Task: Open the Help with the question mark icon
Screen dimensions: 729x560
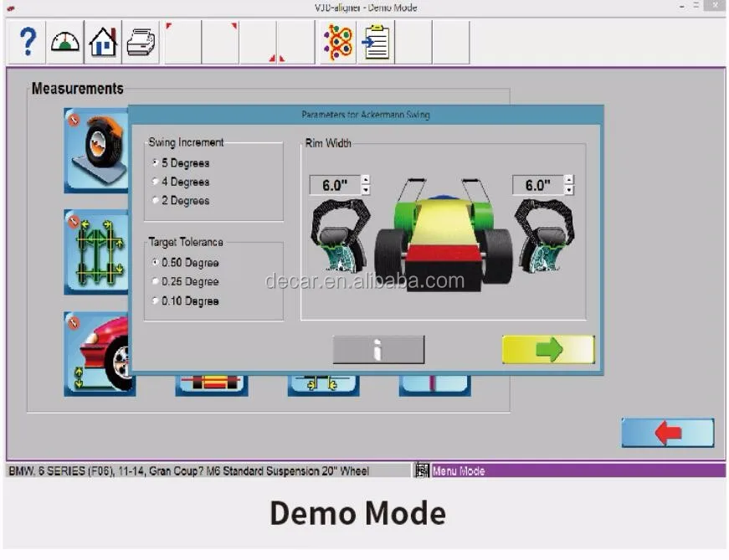Action: pyautogui.click(x=27, y=41)
